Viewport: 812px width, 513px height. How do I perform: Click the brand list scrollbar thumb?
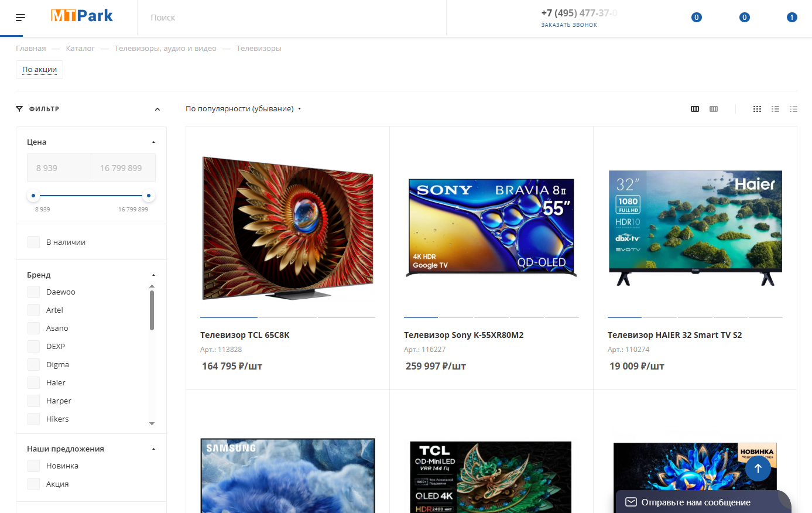(152, 310)
